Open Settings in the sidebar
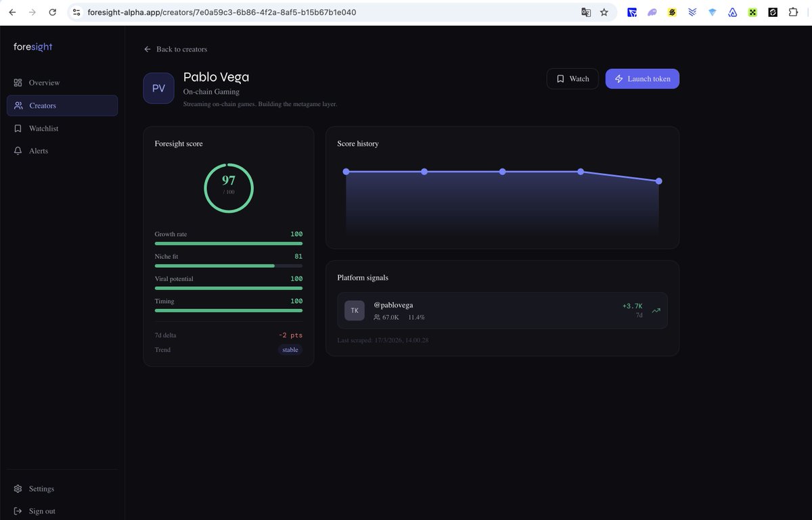Viewport: 812px width, 520px height. pos(62,489)
